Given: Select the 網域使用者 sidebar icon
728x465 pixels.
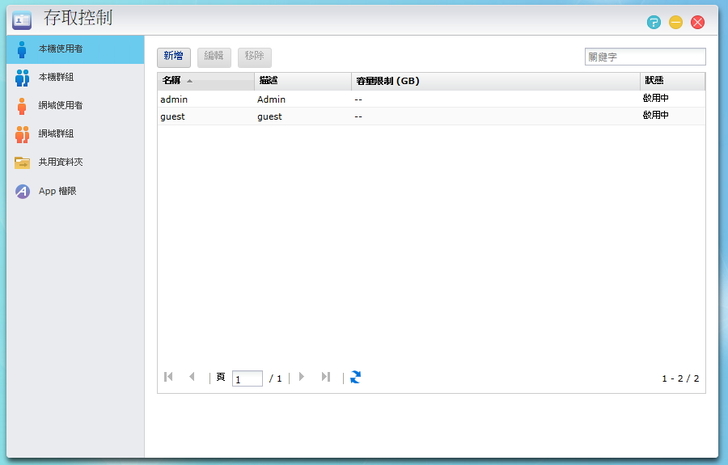Looking at the screenshot, I should coord(21,106).
